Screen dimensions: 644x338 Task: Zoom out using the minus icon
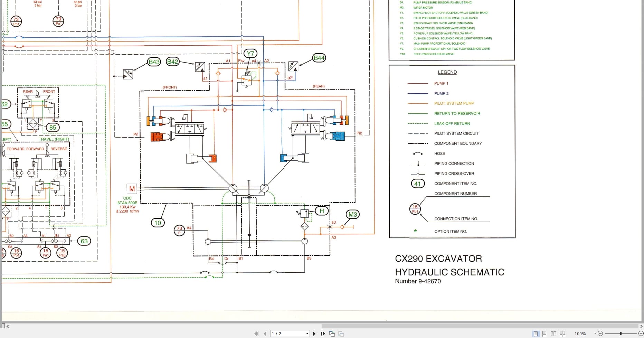click(600, 334)
